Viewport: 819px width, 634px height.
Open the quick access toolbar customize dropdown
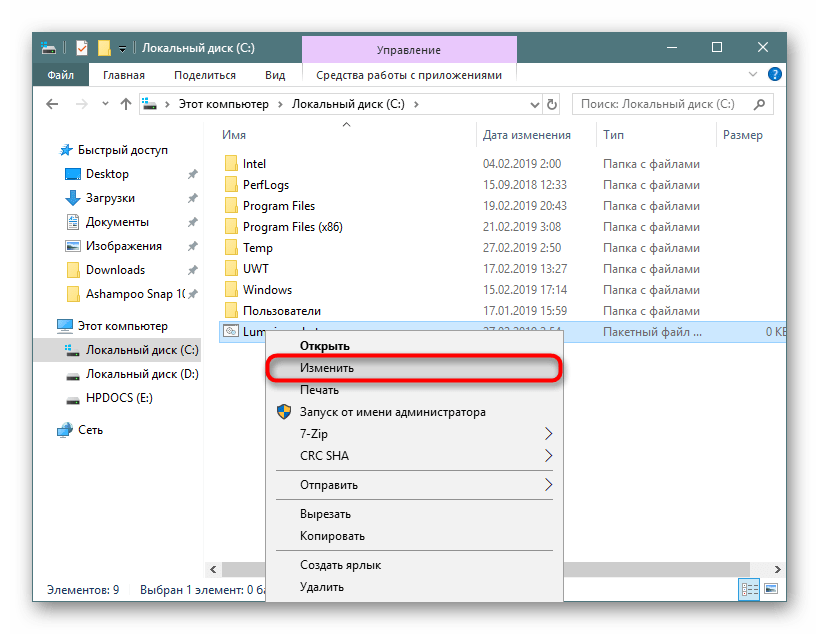[x=122, y=48]
